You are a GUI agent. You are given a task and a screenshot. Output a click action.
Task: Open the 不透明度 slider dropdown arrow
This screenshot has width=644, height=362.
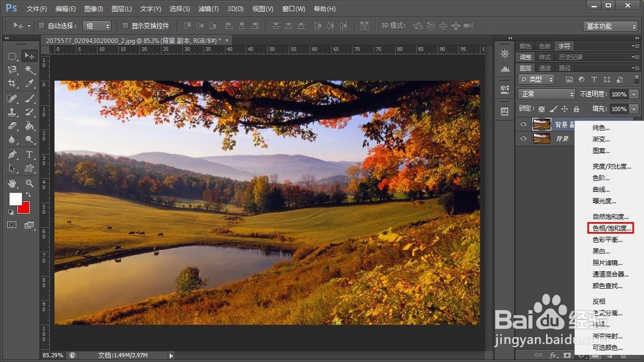point(634,94)
